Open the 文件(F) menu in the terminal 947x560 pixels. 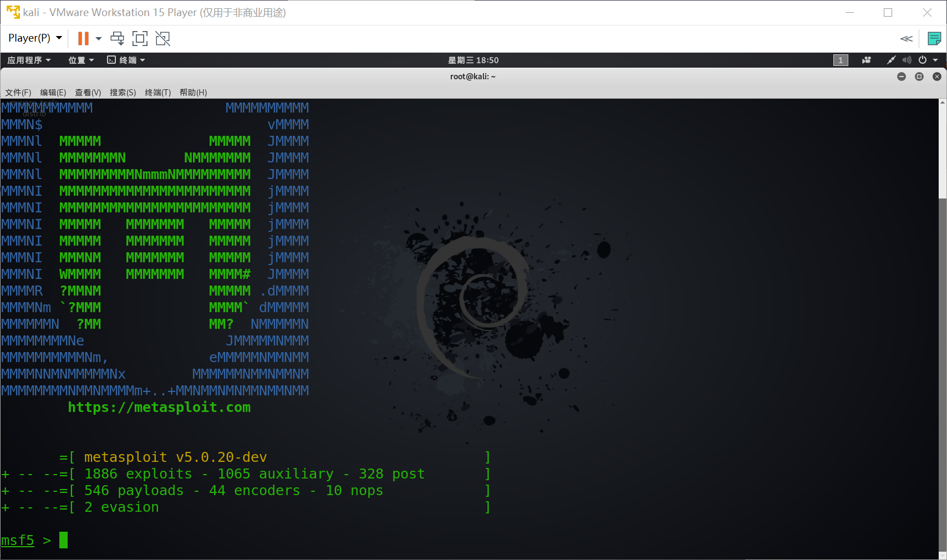(x=17, y=93)
